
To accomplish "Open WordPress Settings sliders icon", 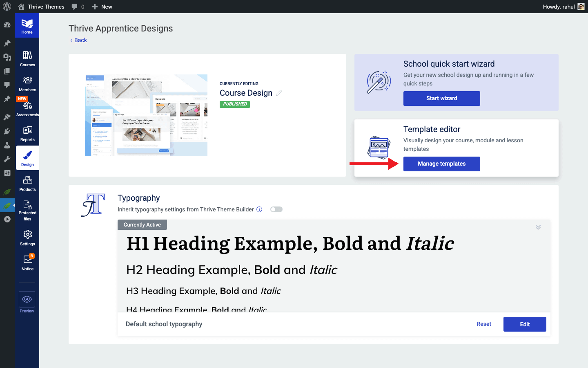I will (7, 173).
